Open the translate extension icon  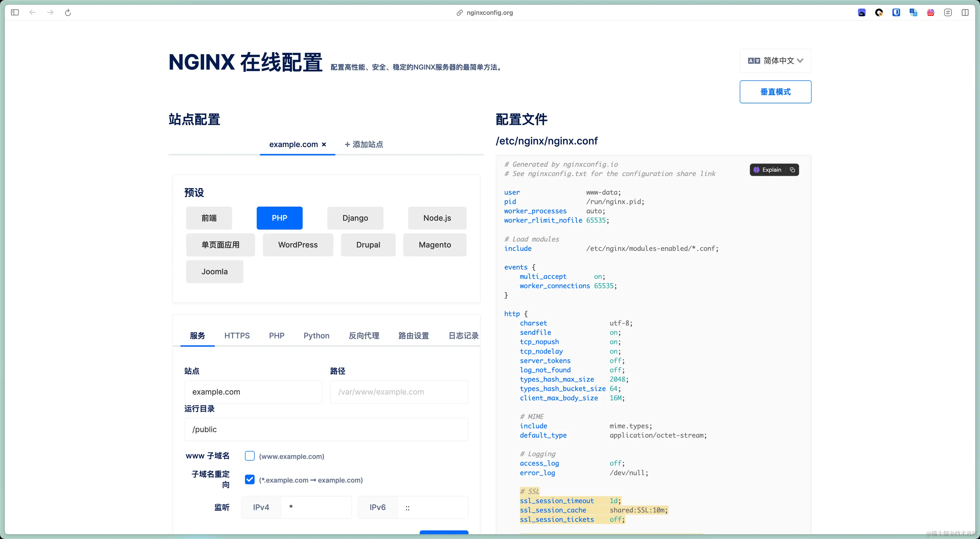(913, 13)
